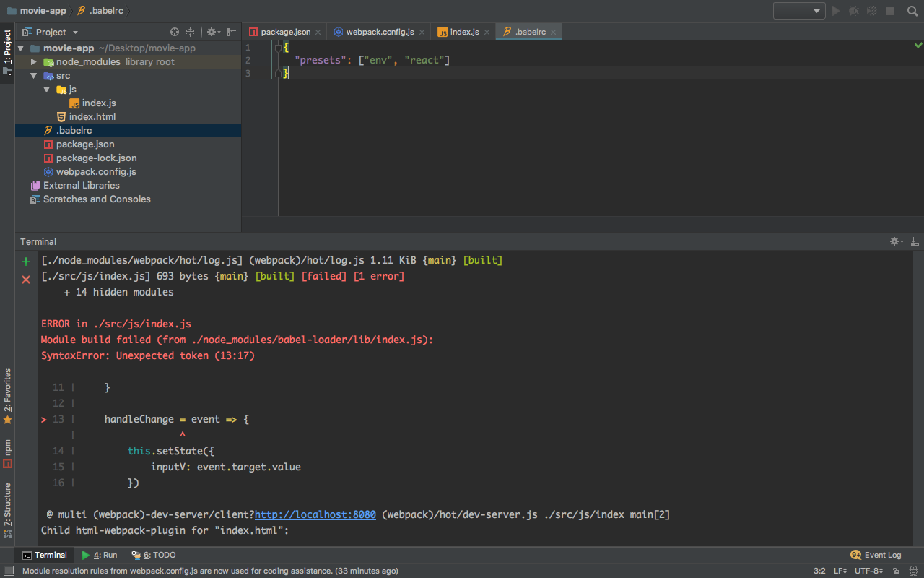Click "+ 14 hidden modules" terminal text
The height and width of the screenshot is (578, 924).
[119, 292]
